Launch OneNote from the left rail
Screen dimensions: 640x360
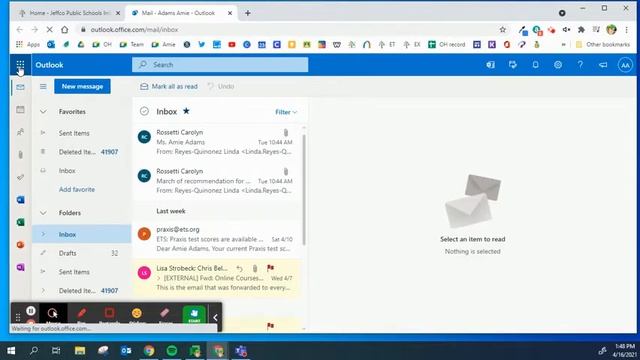[20, 267]
